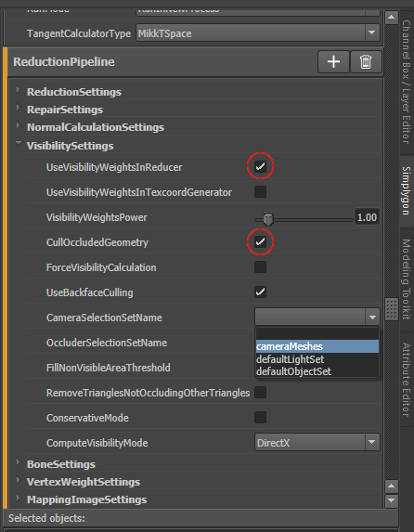Enable ForceVisibilityCalculation checkbox
Image resolution: width=414 pixels, height=532 pixels.
[260, 267]
